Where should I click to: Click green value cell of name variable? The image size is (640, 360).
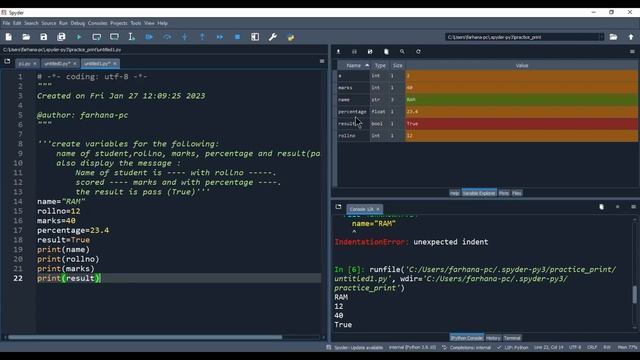pyautogui.click(x=521, y=100)
